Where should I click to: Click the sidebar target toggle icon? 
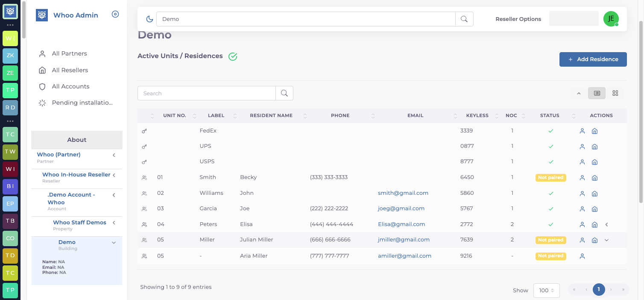(115, 15)
